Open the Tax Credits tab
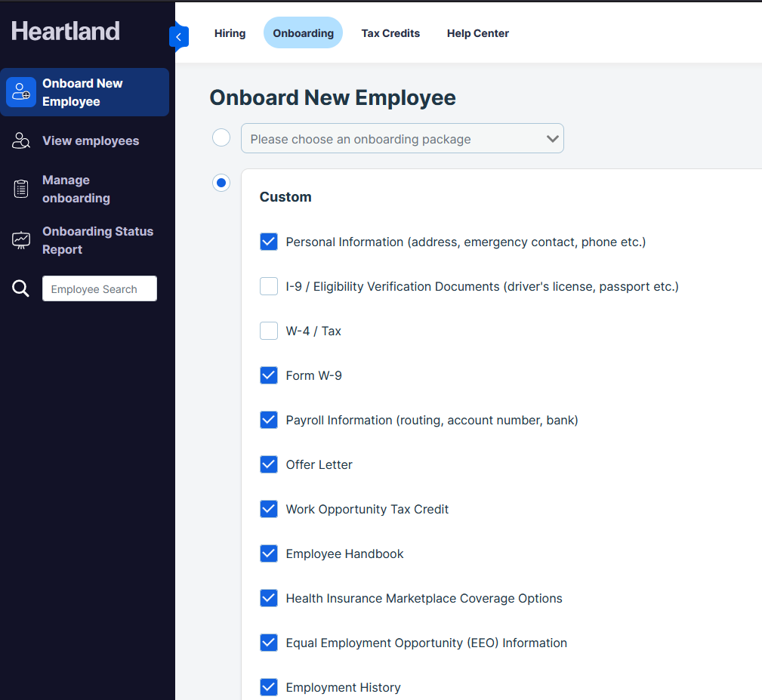The image size is (762, 700). 390,33
